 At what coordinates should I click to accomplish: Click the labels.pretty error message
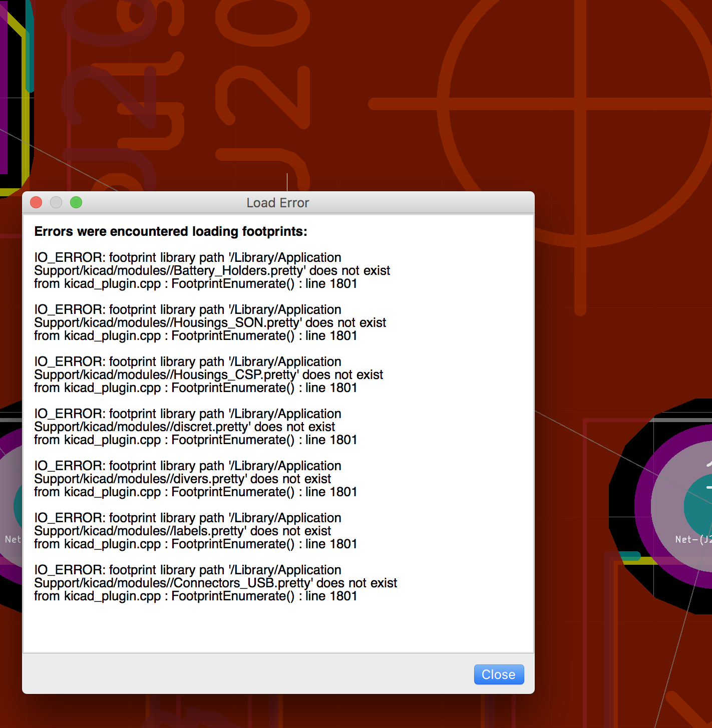click(x=195, y=531)
